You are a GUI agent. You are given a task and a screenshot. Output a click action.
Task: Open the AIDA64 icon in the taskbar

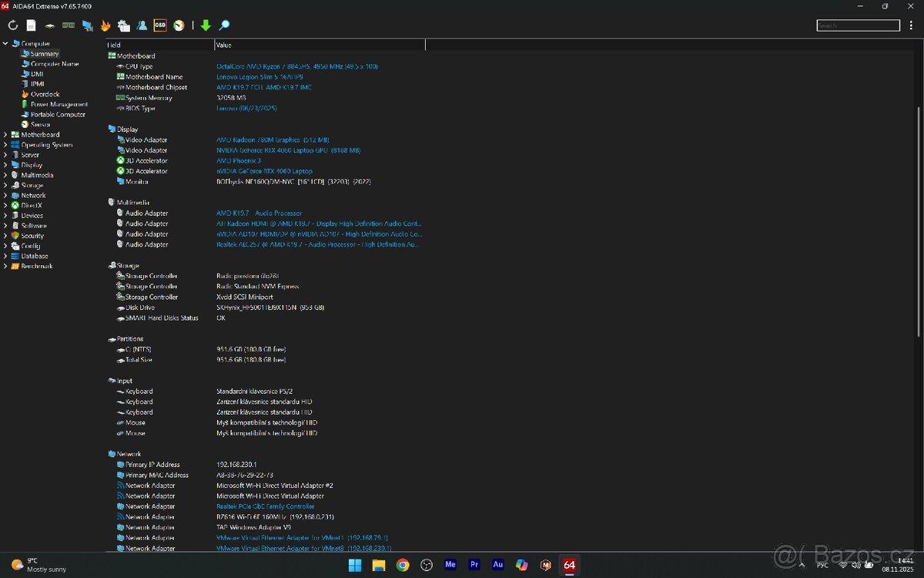coord(569,565)
